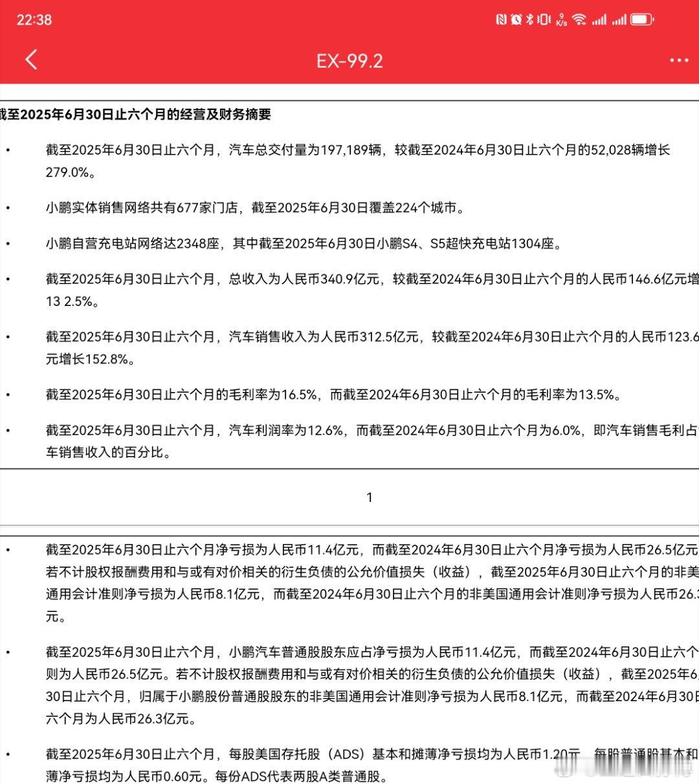Select the 每份ADS代表两股A类普通股 line
Screen dimensions: 699x784
click(x=217, y=776)
